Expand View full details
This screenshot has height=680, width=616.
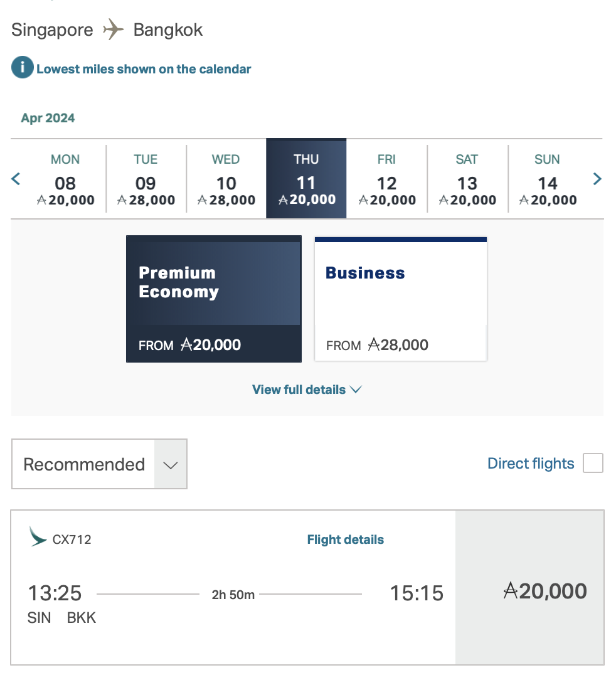tap(307, 390)
